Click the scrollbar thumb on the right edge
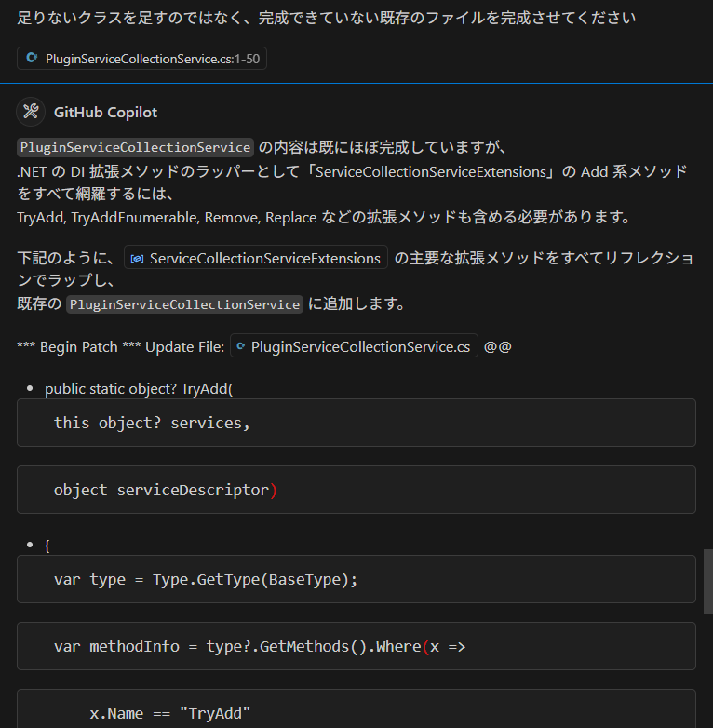 click(x=708, y=582)
